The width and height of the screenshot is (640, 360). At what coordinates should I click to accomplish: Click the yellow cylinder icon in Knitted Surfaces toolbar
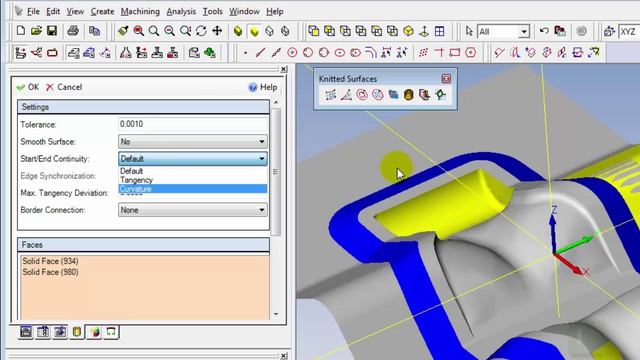pos(409,95)
